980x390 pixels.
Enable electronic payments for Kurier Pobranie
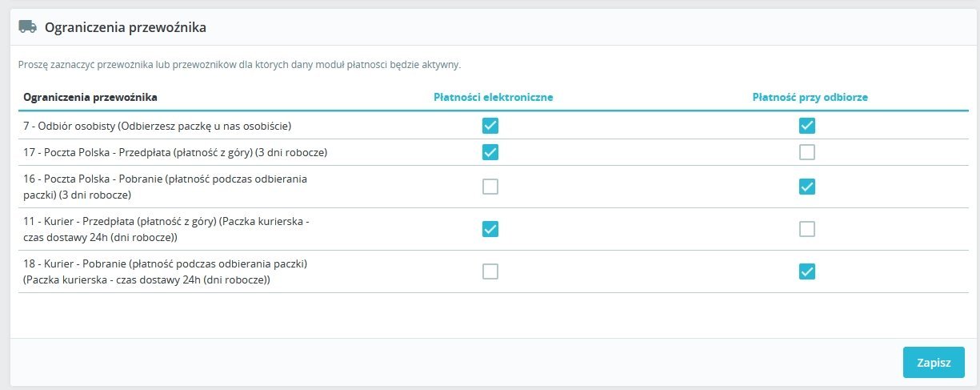pyautogui.click(x=490, y=271)
